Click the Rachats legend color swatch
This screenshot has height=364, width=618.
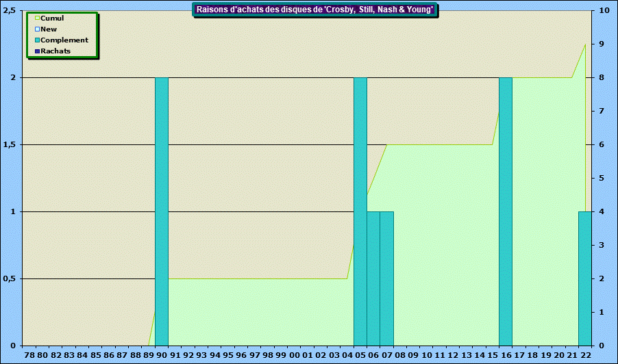tap(38, 51)
